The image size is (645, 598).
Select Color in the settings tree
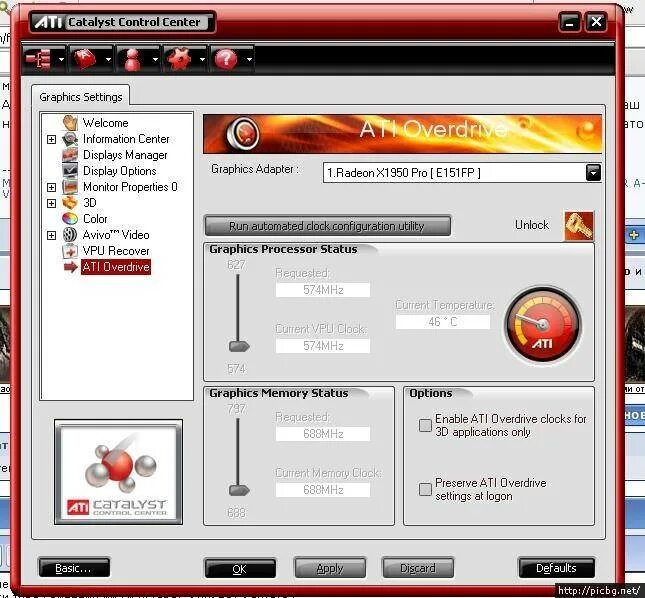(95, 218)
